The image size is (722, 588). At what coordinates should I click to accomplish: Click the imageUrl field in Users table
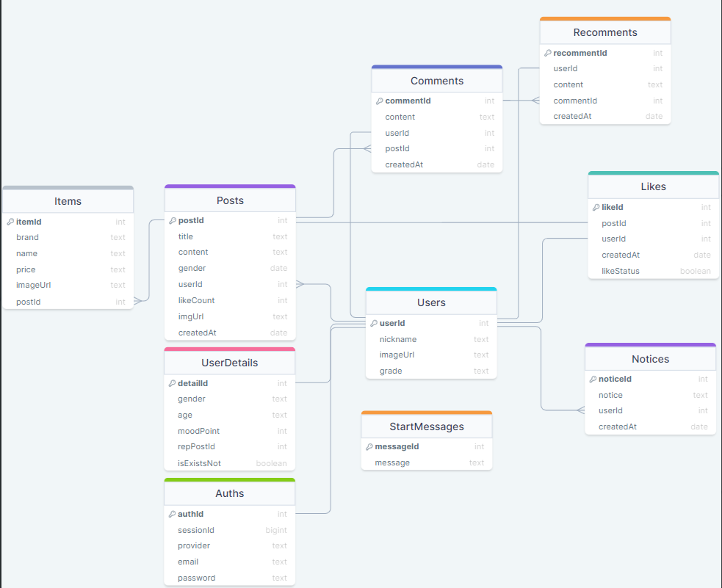coord(431,355)
